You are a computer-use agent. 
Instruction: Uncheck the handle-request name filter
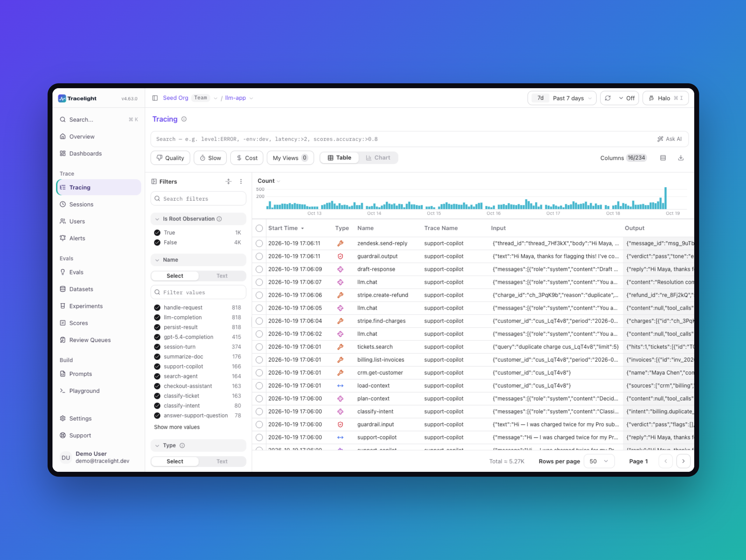click(x=157, y=307)
